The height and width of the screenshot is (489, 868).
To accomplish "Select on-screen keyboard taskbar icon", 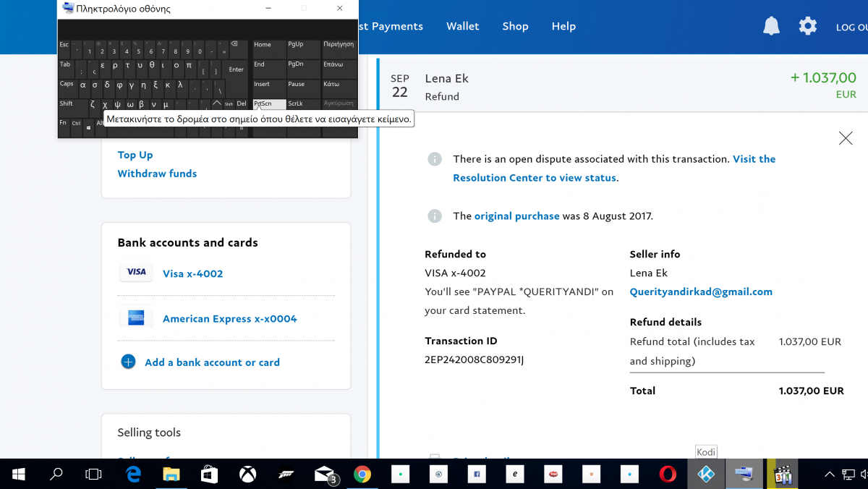I will pyautogui.click(x=744, y=474).
